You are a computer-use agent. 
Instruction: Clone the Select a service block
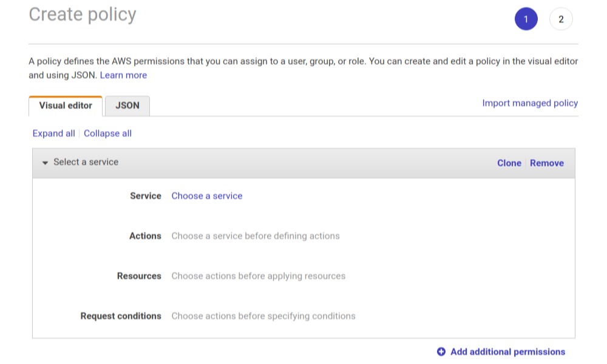click(509, 163)
